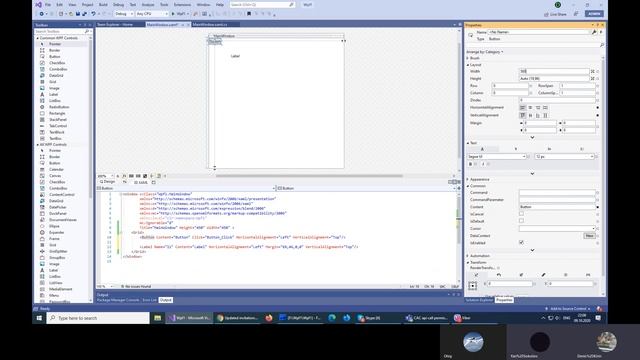Select ContentControl in the Toolbox

[x=62, y=195]
